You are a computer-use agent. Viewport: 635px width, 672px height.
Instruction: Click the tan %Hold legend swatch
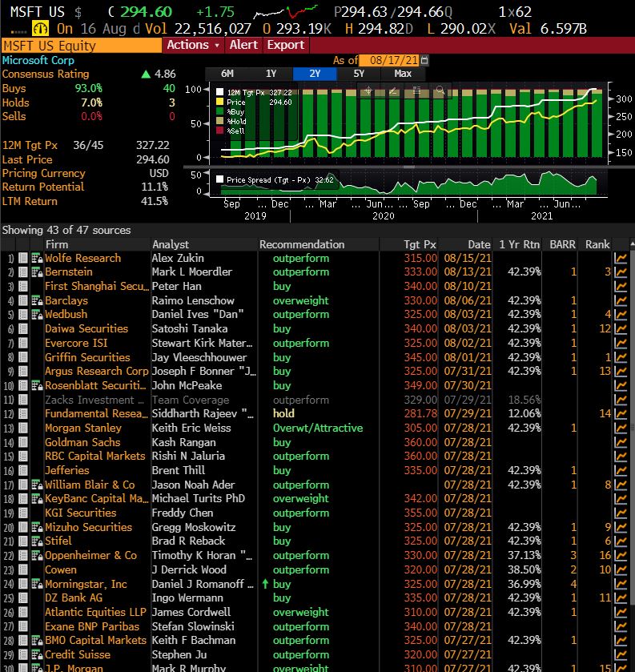click(x=219, y=121)
